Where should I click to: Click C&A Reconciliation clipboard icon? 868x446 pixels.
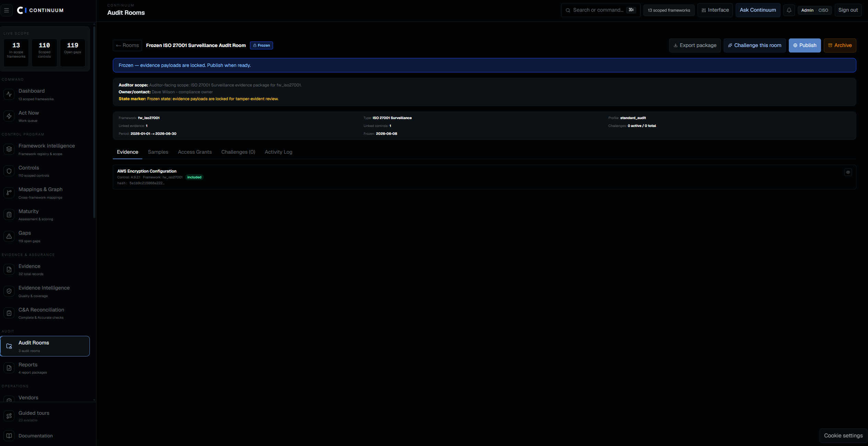tap(9, 313)
